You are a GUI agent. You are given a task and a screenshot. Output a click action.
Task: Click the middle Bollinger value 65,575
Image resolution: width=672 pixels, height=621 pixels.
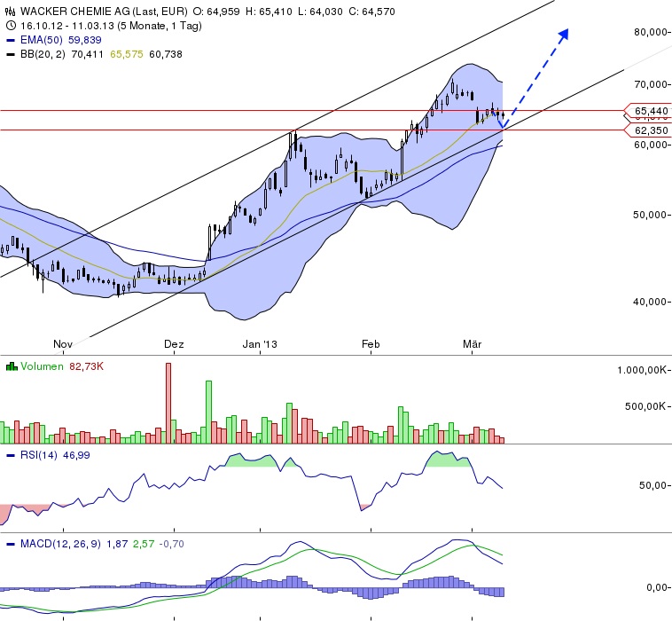(127, 54)
